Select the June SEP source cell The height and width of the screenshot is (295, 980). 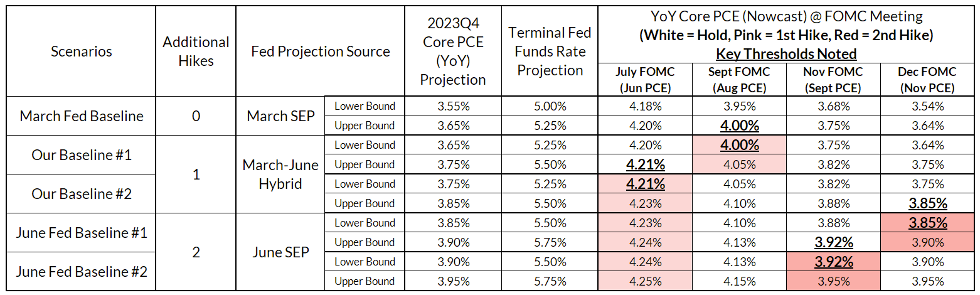280,252
